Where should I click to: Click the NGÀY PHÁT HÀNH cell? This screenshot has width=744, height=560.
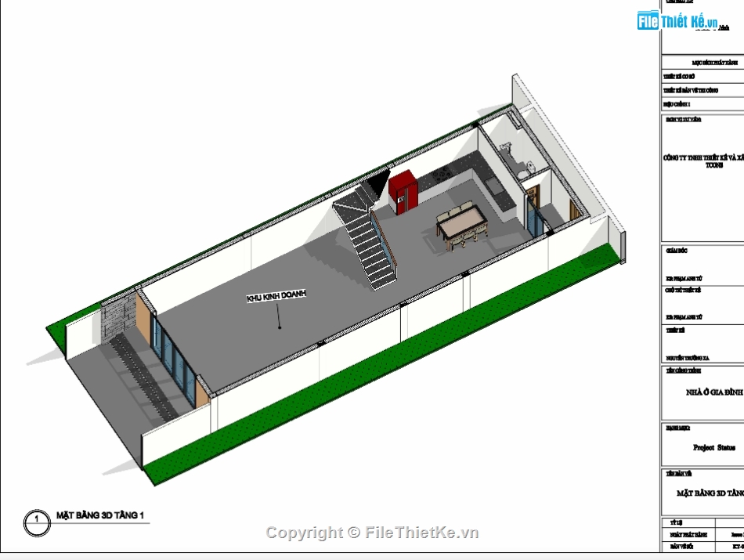click(688, 535)
